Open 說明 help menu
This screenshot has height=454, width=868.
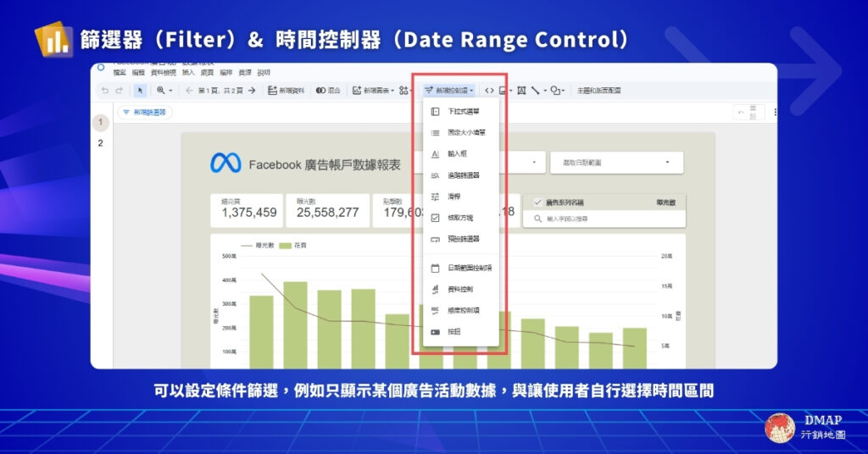click(264, 73)
